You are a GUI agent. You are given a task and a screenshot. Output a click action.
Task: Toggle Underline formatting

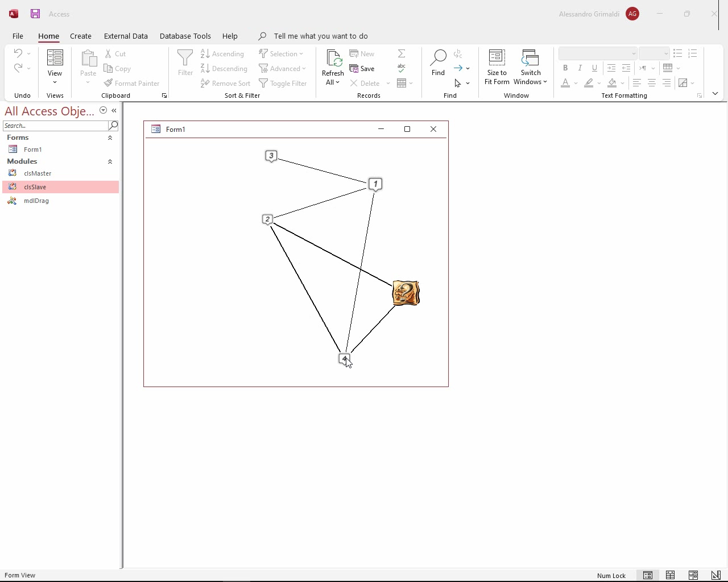pos(595,68)
